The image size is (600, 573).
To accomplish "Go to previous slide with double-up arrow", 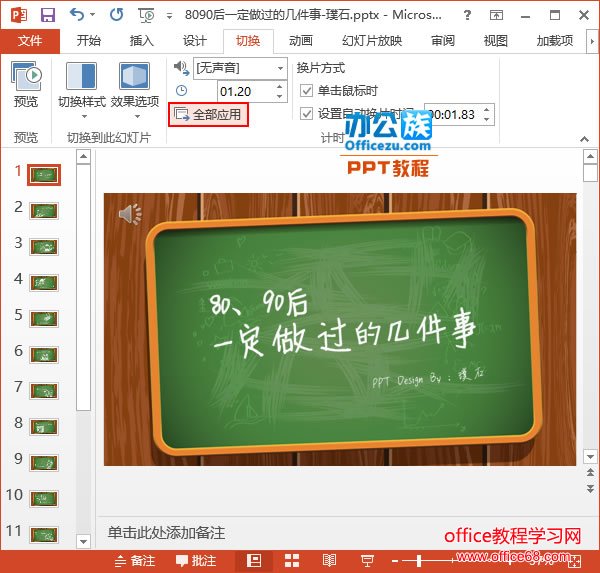I will [x=590, y=472].
